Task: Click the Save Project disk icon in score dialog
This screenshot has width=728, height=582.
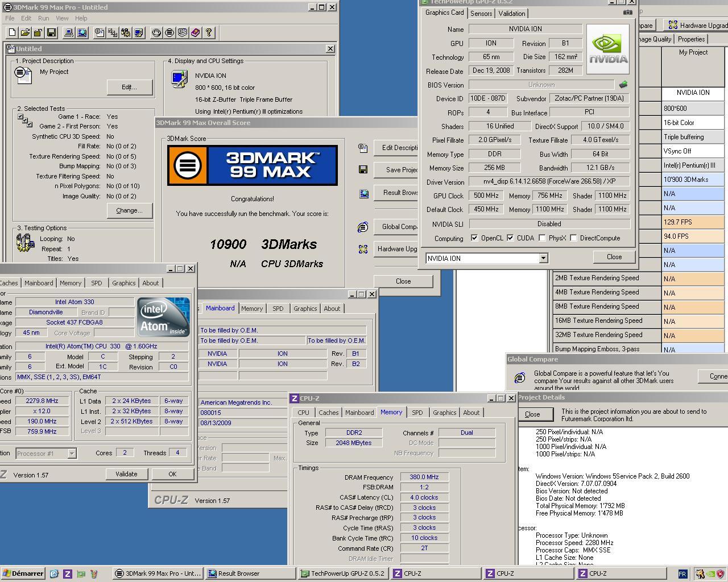Action: pos(363,169)
